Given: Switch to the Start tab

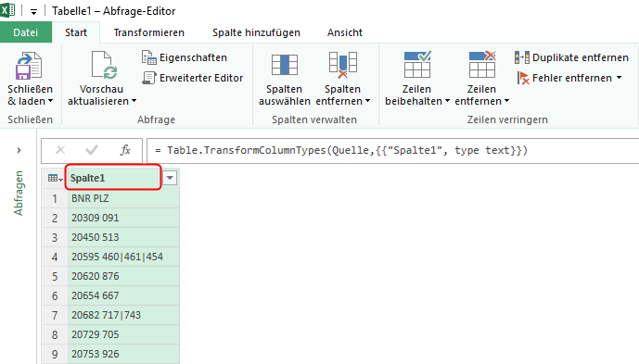Looking at the screenshot, I should click(x=76, y=32).
